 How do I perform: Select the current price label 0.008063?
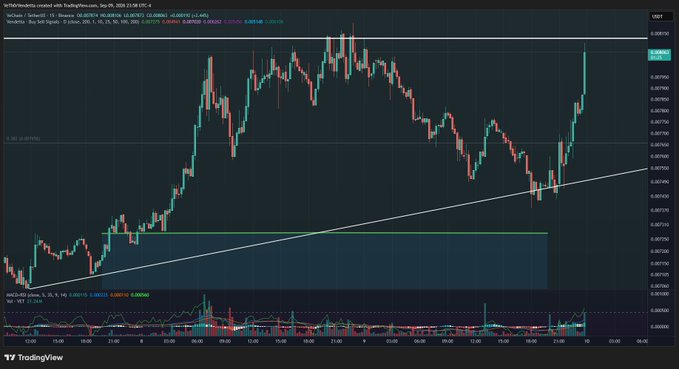pos(659,55)
